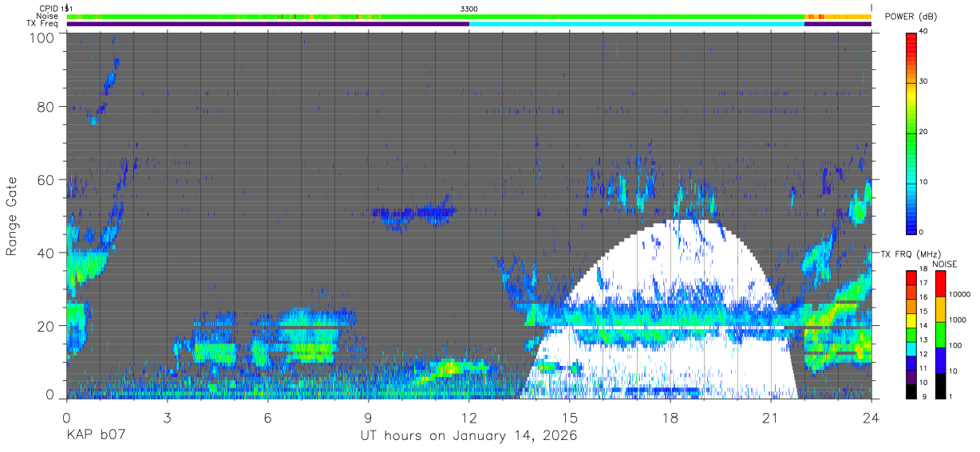Click the NOISE legend title
The width and height of the screenshot is (980, 452).
[943, 264]
